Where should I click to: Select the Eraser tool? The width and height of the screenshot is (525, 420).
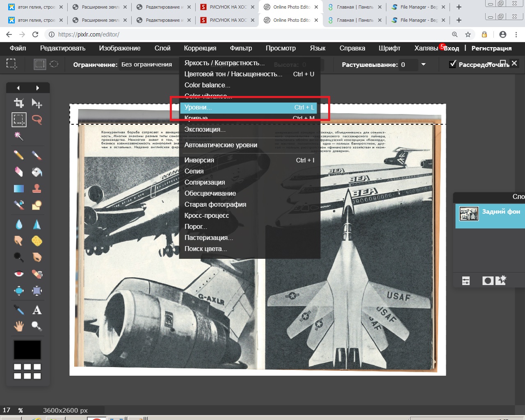click(x=19, y=171)
